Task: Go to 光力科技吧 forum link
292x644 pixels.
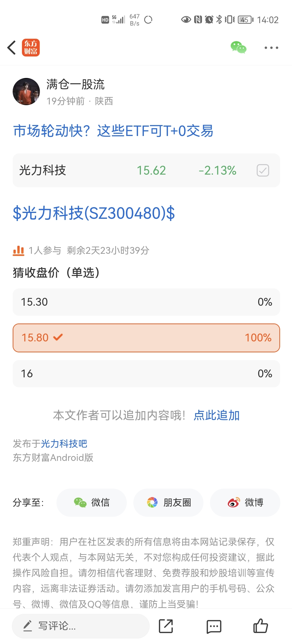Action: pos(64,444)
